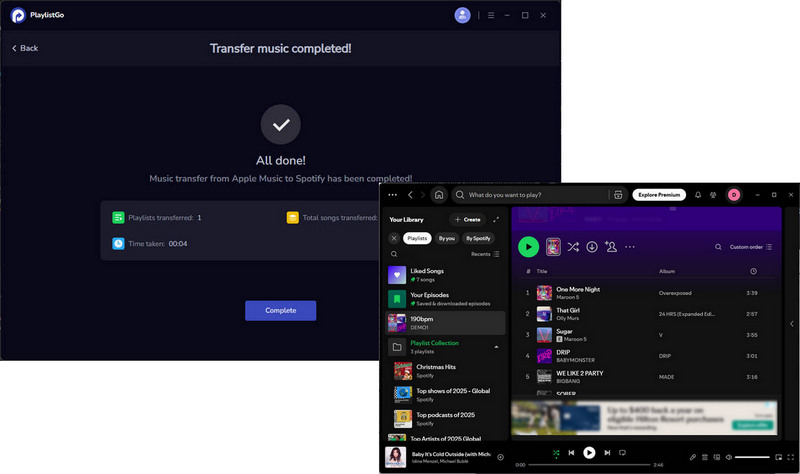Viewport: 800px width, 474px height.
Task: Open the Spotify three-dot app menu
Action: click(x=392, y=194)
